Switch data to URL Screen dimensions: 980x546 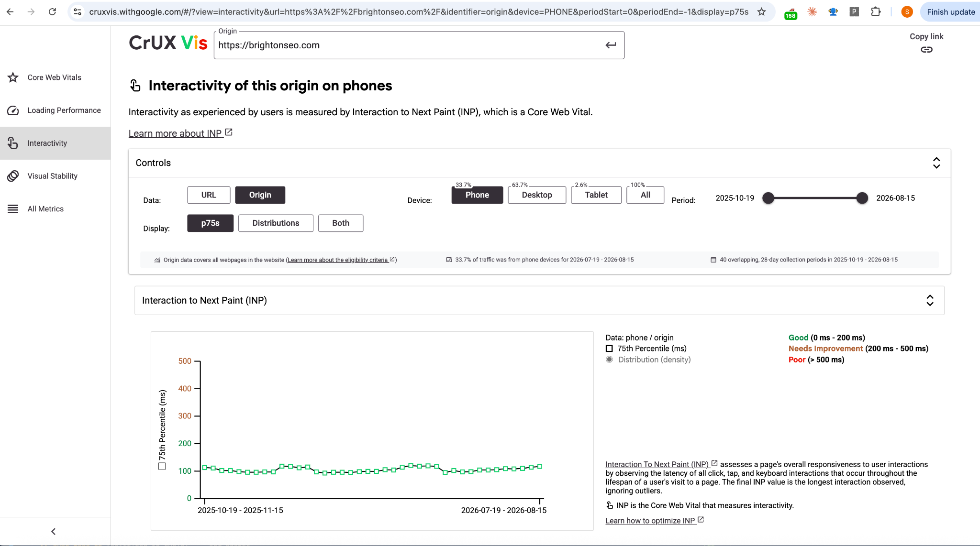click(209, 195)
